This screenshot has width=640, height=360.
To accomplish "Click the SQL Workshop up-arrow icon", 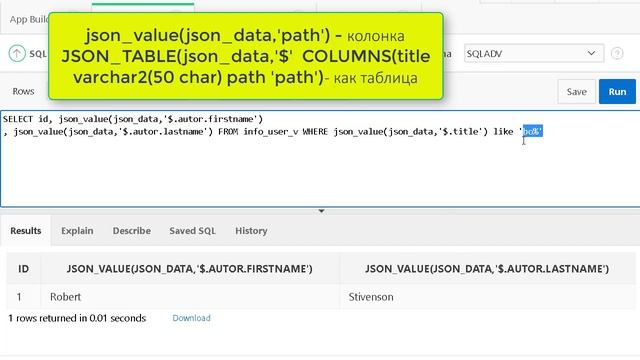I will (17, 53).
